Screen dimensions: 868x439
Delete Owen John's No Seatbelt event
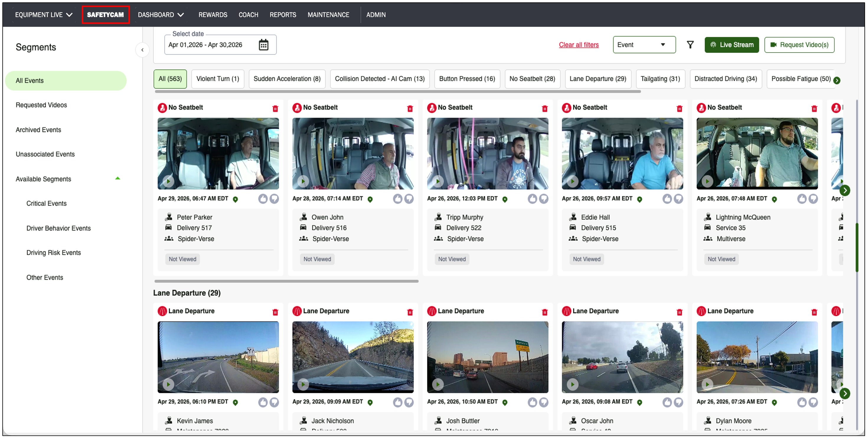pos(410,109)
